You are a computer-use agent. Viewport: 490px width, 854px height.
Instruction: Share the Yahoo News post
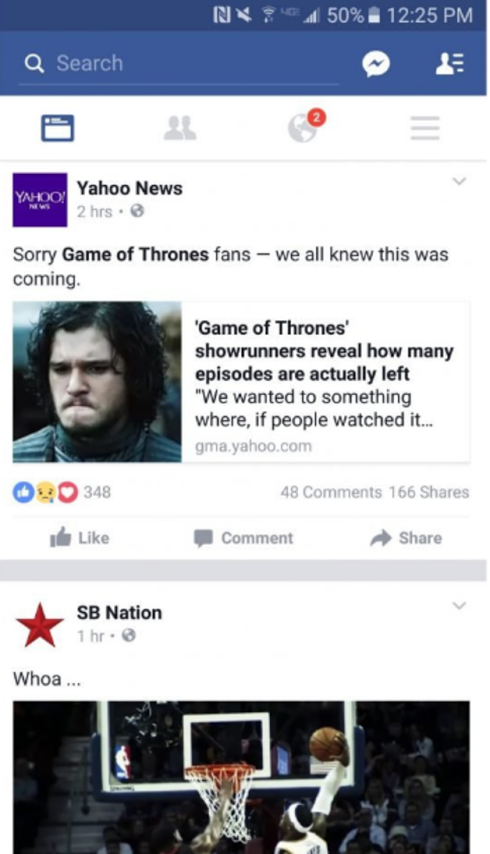pos(406,538)
